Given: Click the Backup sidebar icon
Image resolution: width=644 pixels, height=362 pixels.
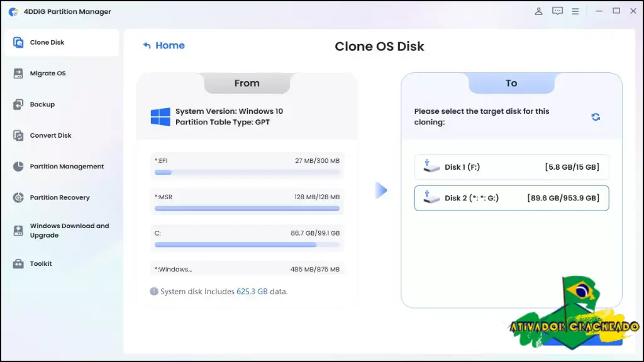Looking at the screenshot, I should [18, 105].
